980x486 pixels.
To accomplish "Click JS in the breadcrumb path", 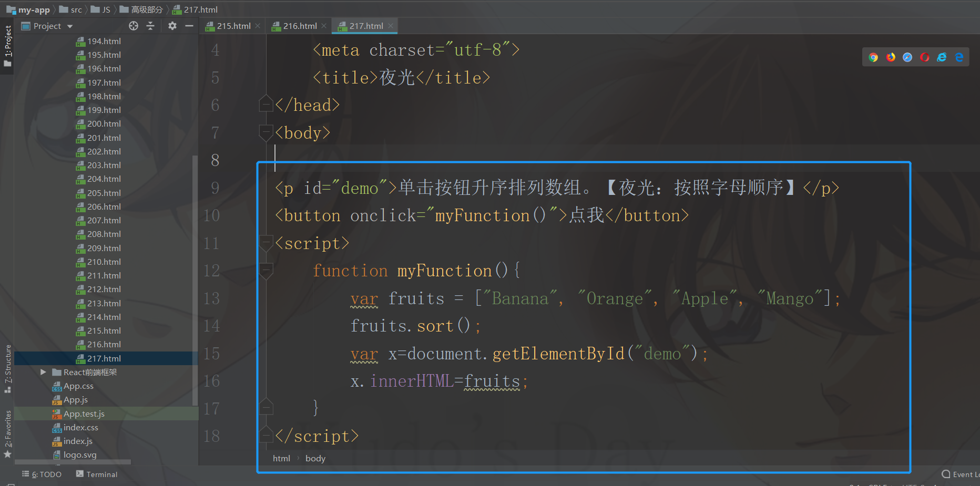I will coord(101,9).
